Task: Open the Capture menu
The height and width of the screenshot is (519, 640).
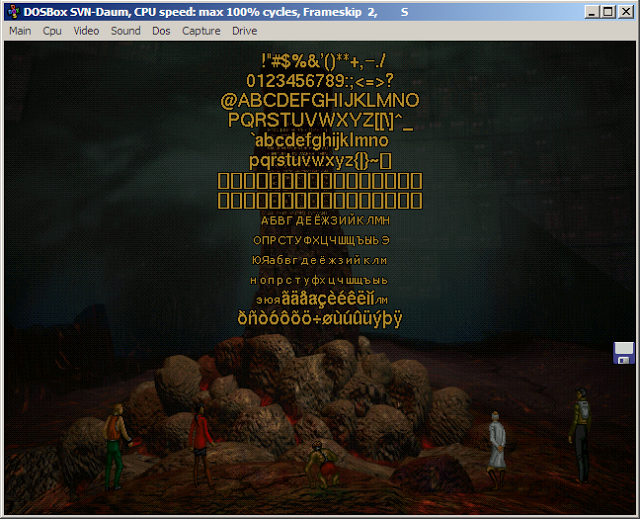Action: [x=201, y=31]
